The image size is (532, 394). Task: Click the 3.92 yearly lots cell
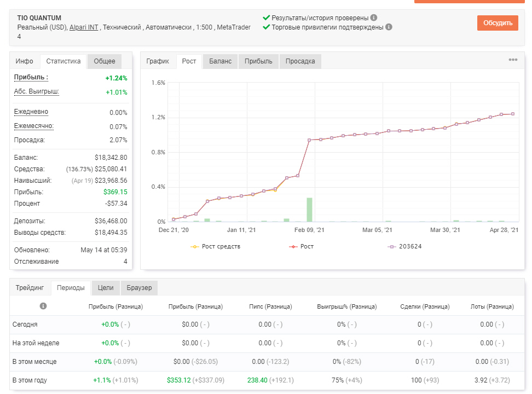pos(492,380)
